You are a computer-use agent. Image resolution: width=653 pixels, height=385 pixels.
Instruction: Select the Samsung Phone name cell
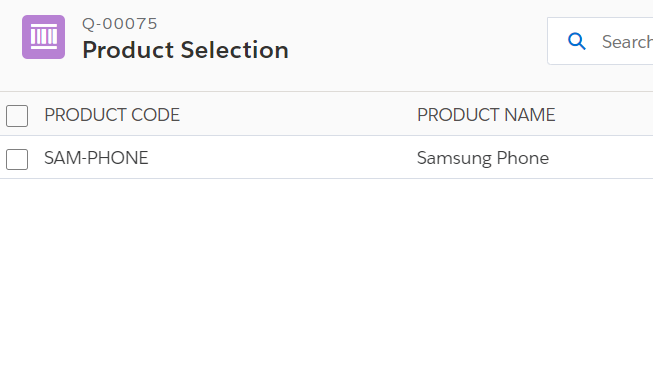pyautogui.click(x=483, y=158)
